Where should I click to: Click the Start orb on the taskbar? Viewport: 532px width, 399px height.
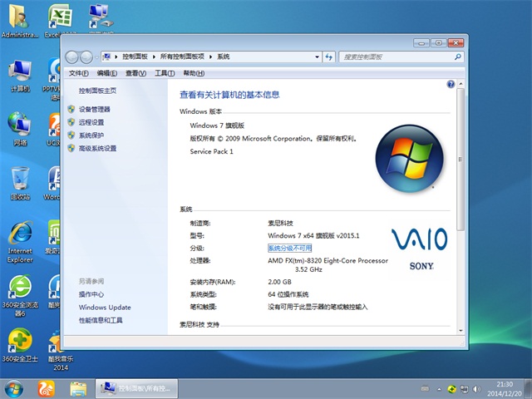[x=14, y=388]
